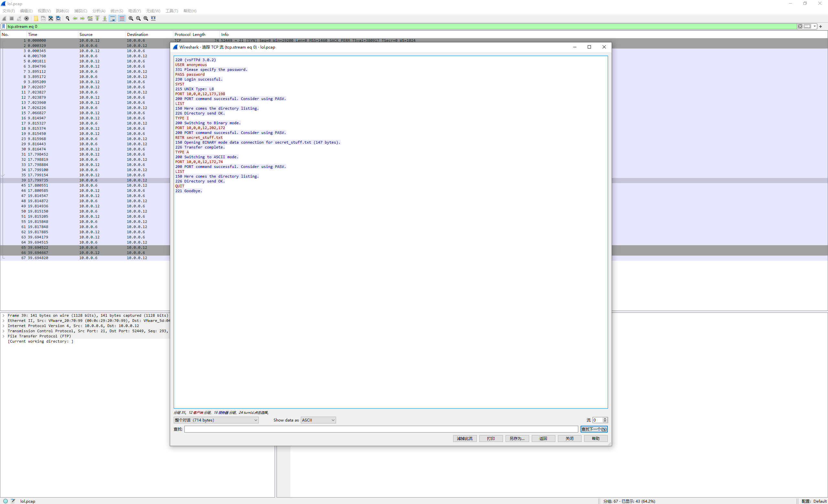Screen dimensions: 828x504
Task: Clear the display filter X button
Action: [x=800, y=26]
